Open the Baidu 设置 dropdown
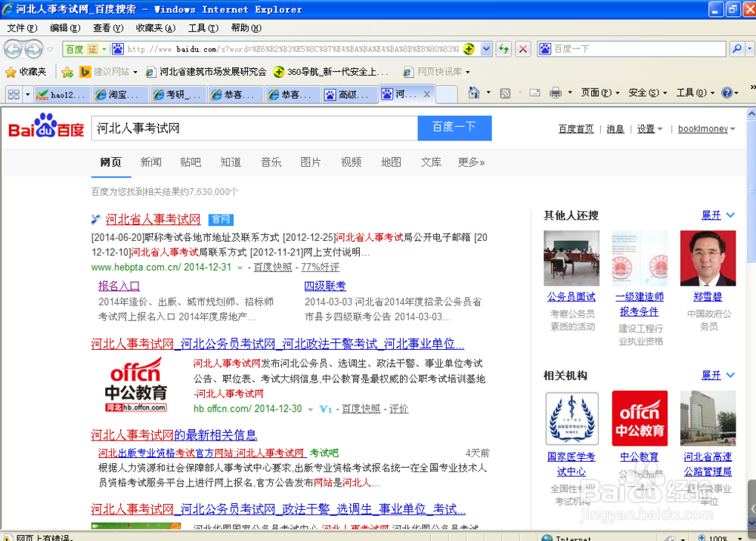The width and height of the screenshot is (756, 541). (649, 129)
